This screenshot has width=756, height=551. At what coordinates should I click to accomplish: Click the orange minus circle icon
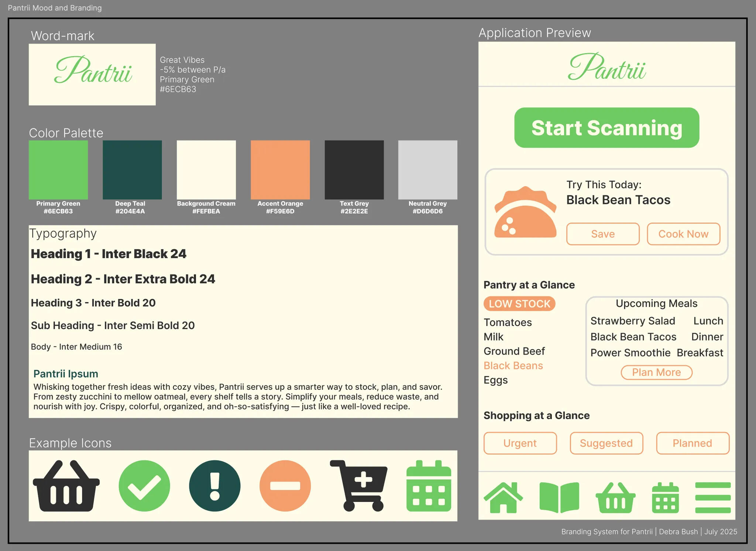(285, 486)
